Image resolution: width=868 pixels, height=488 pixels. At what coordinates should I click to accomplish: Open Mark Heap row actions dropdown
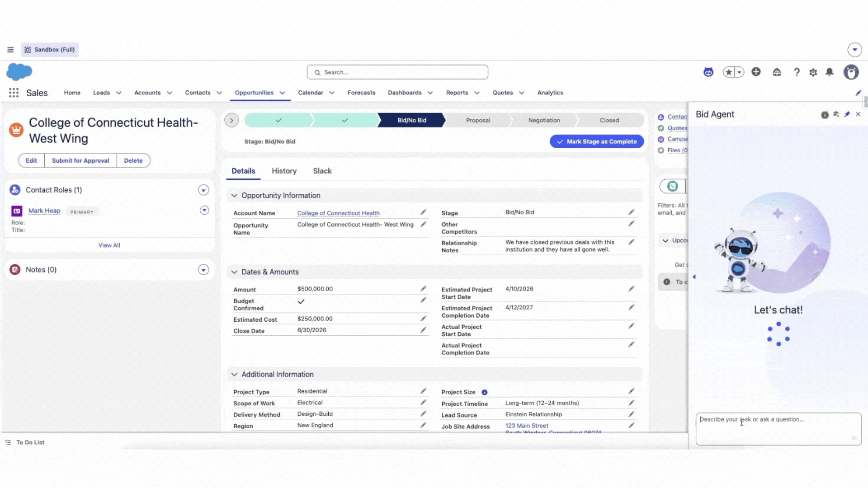tap(204, 211)
